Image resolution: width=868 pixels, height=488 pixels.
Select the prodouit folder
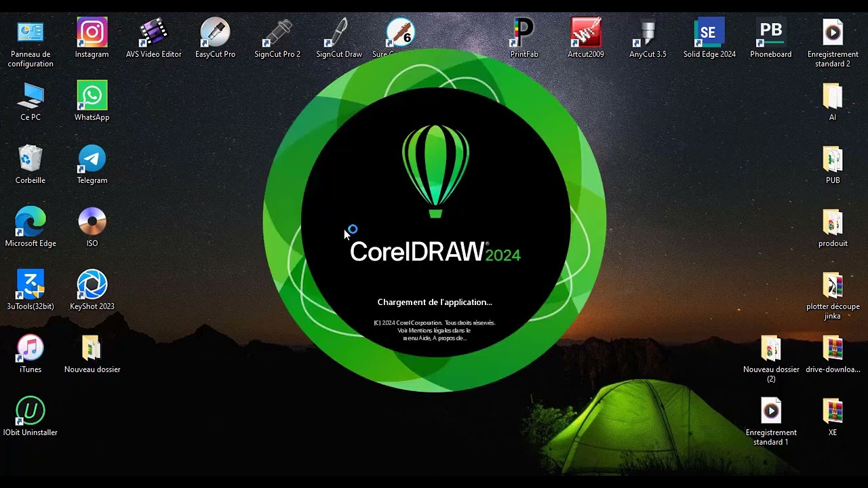pyautogui.click(x=833, y=228)
